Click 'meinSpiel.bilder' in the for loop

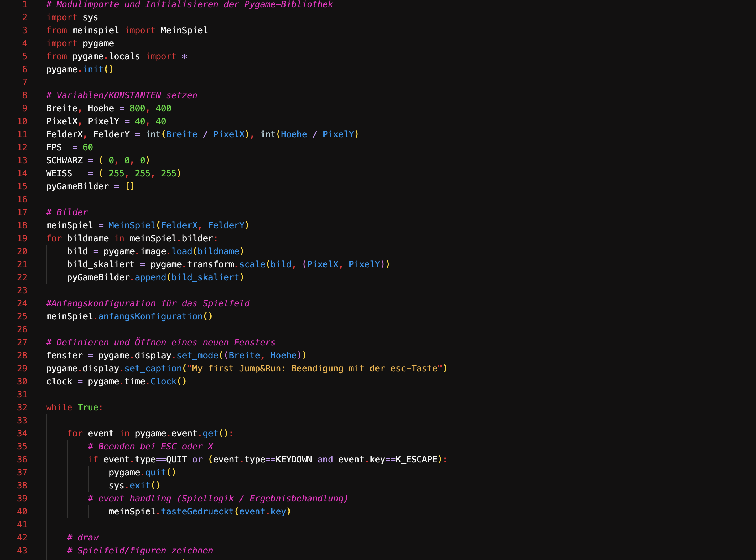(171, 238)
